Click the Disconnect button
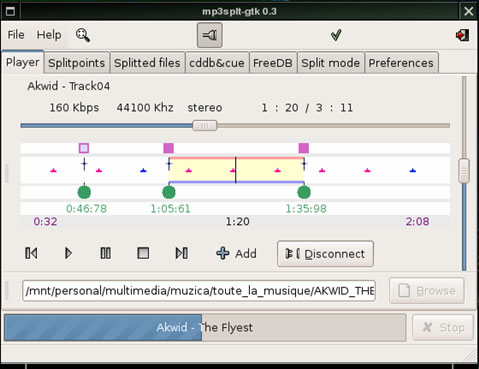The width and height of the screenshot is (479, 369). coord(325,254)
